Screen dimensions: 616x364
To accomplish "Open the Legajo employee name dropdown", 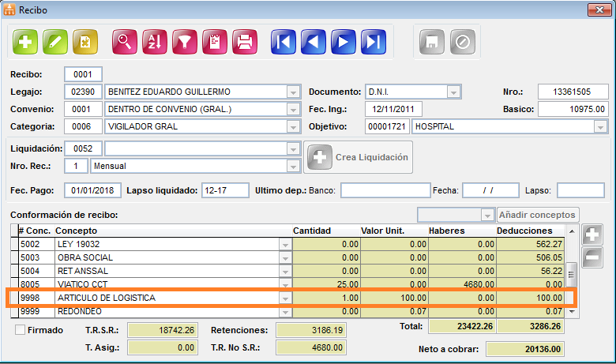I will pos(293,92).
